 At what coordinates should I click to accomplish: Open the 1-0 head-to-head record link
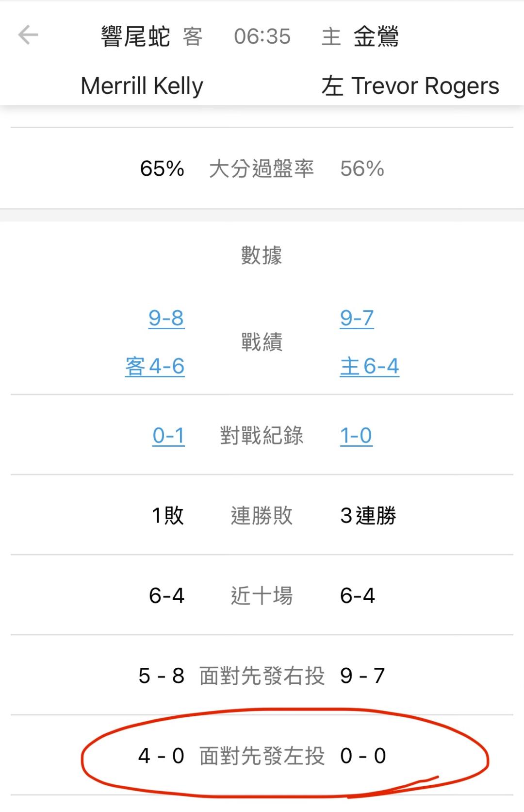[356, 436]
